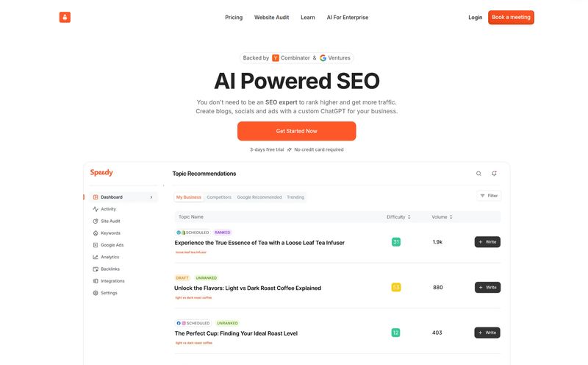Switch to Google Recommended tab
The width and height of the screenshot is (588, 365).
click(259, 197)
